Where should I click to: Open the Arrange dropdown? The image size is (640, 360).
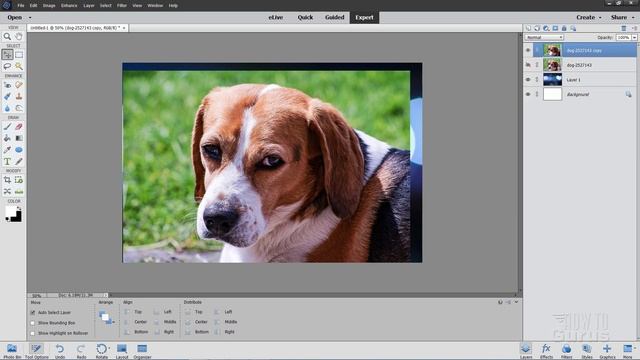point(107,317)
